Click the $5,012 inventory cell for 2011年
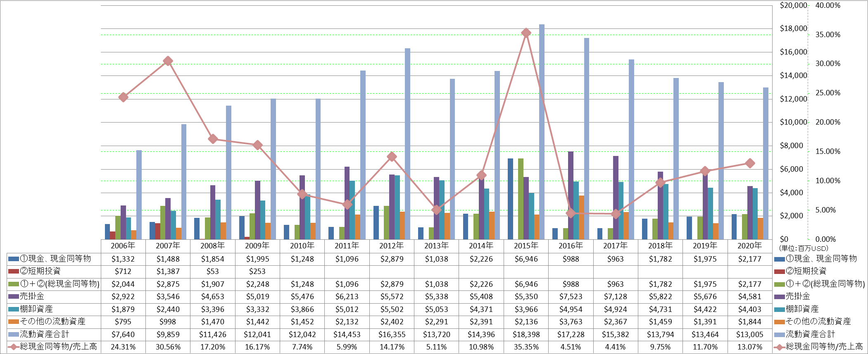The height and width of the screenshot is (354, 868). (x=347, y=309)
